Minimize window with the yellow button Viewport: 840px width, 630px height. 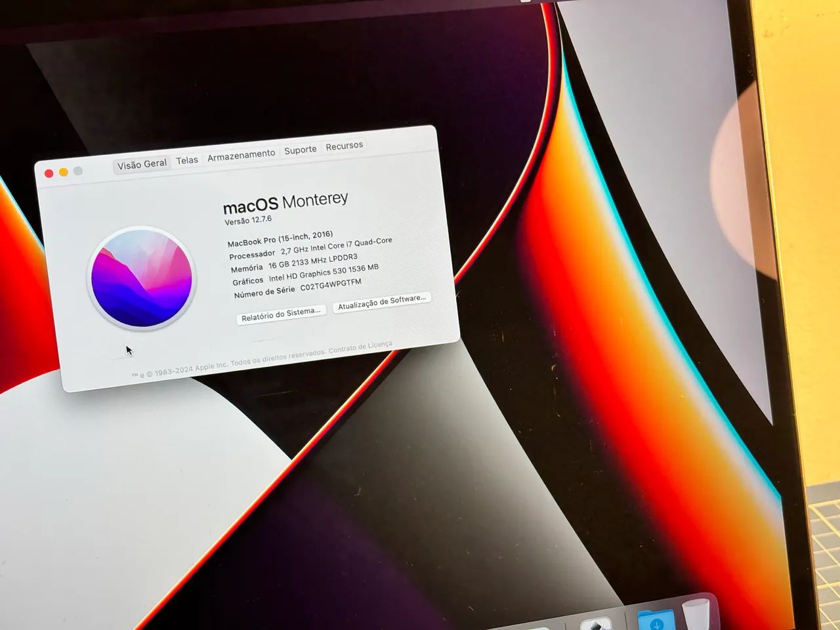click(64, 172)
